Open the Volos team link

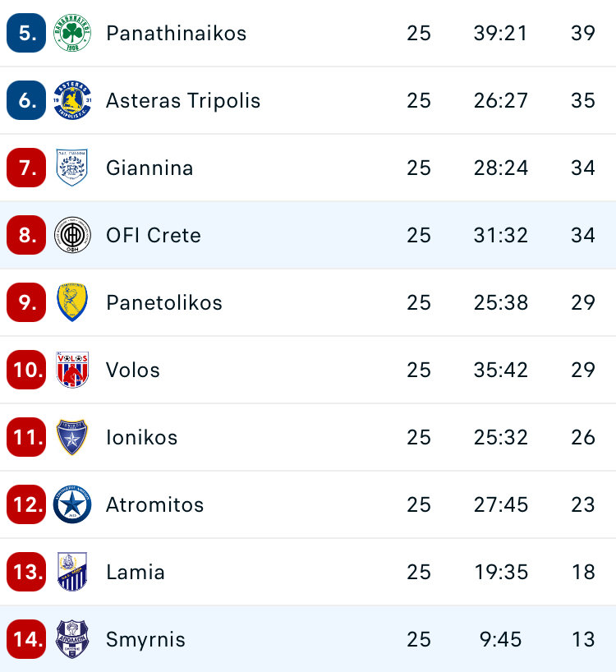133,371
